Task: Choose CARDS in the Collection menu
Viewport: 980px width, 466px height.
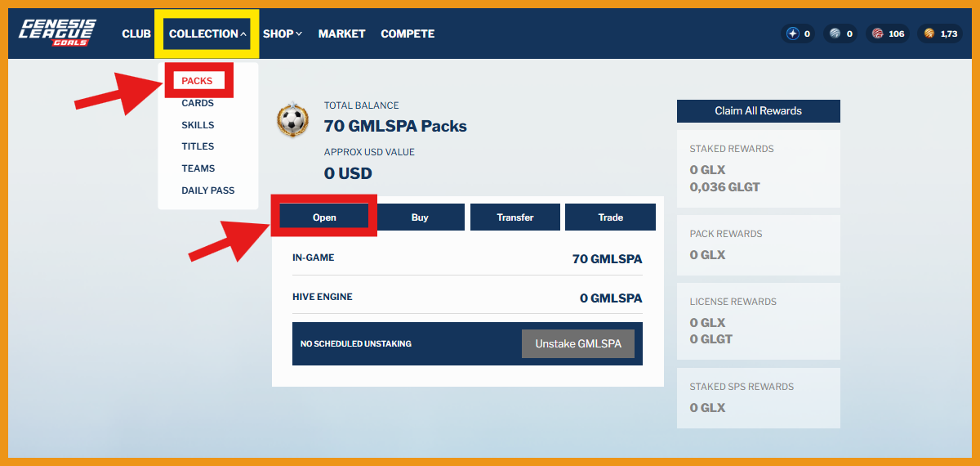Action: (198, 103)
